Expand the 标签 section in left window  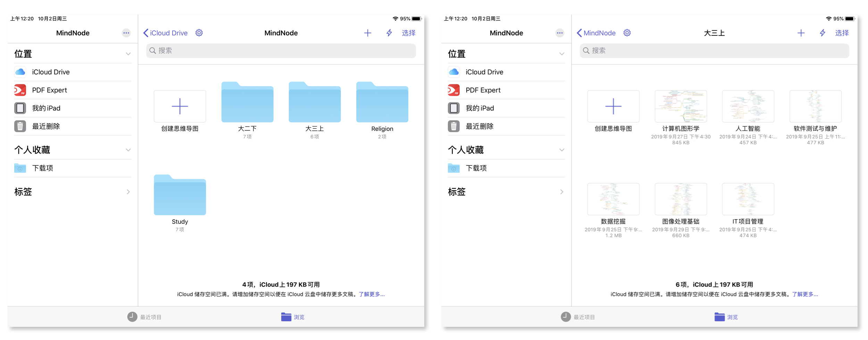click(128, 192)
